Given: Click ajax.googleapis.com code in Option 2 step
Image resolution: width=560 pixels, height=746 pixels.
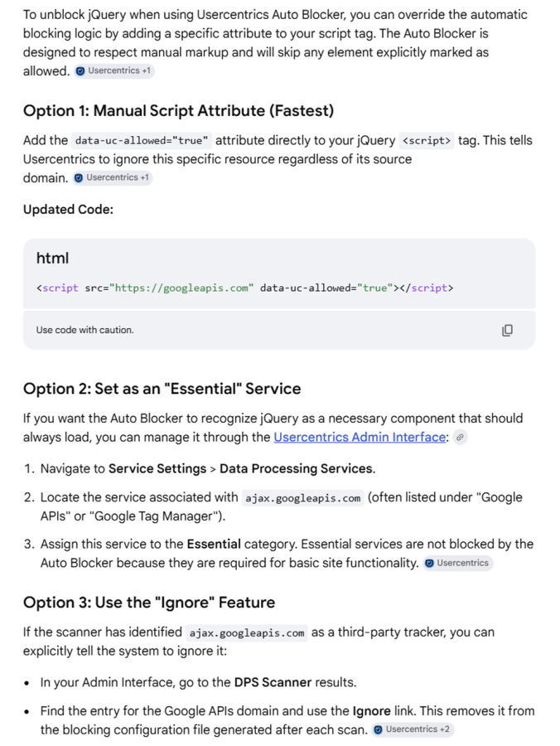Looking at the screenshot, I should 303,498.
